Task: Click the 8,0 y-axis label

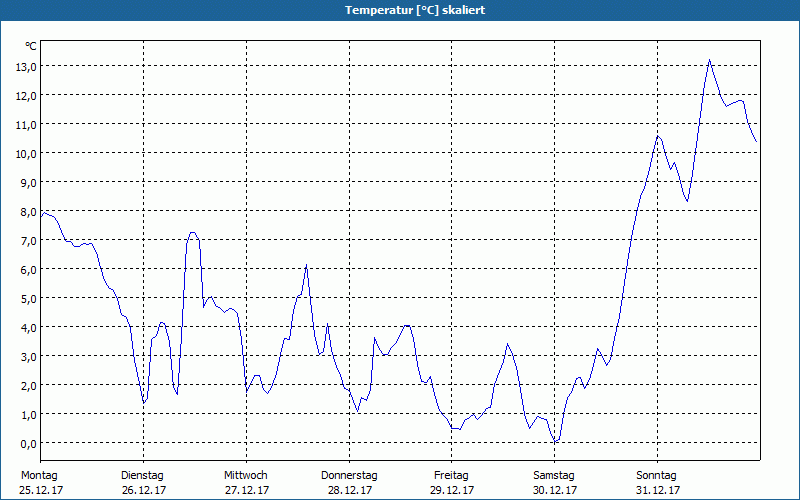Action: (30, 212)
